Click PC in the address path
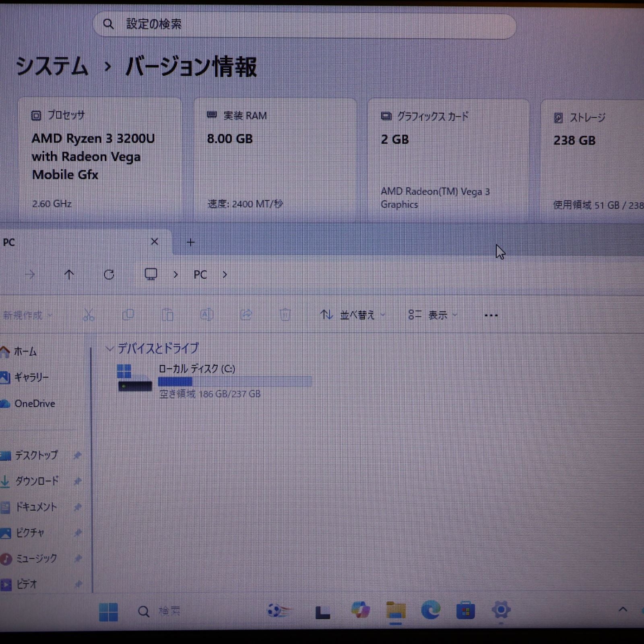The width and height of the screenshot is (644, 644). coord(200,275)
